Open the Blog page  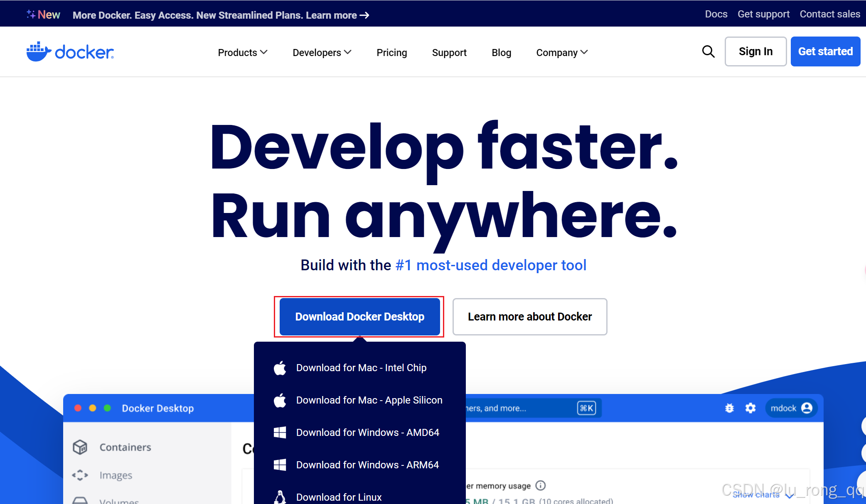(501, 52)
